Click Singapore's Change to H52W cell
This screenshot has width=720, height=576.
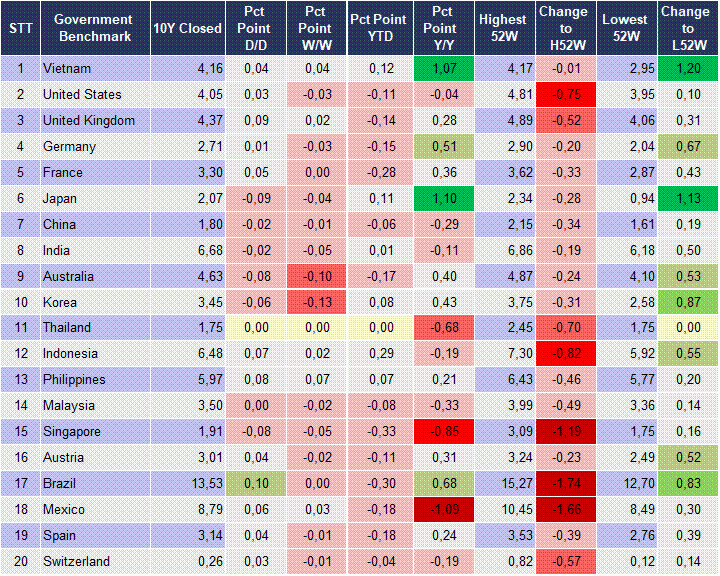click(x=563, y=431)
